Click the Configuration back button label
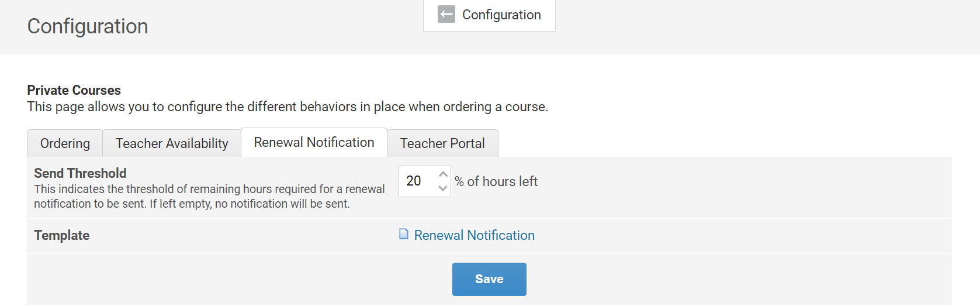The height and width of the screenshot is (306, 980). tap(501, 15)
